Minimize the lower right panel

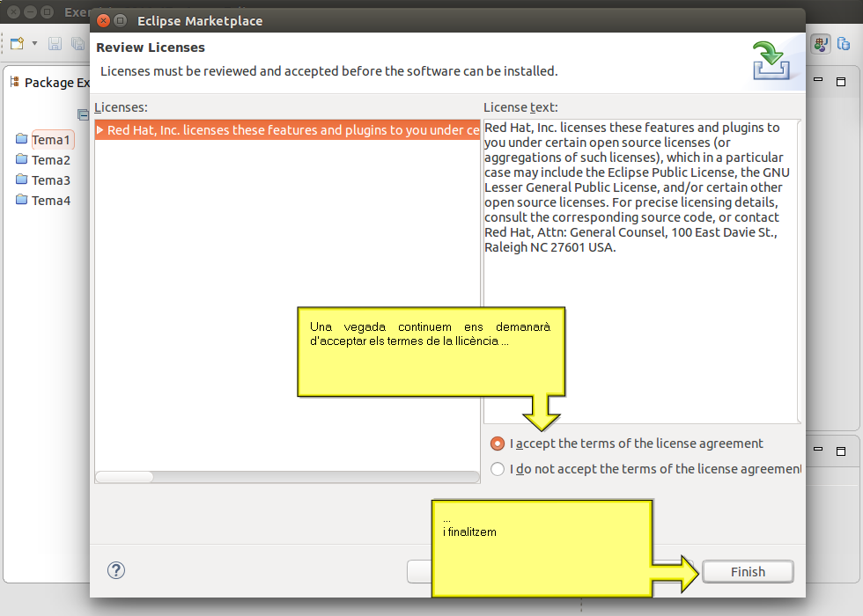[818, 451]
